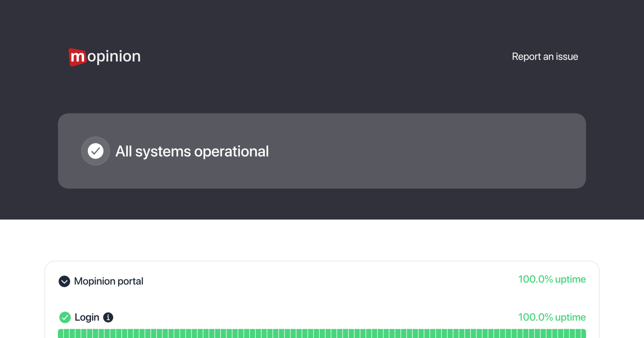Click the Login component name
644x338 pixels.
(87, 317)
